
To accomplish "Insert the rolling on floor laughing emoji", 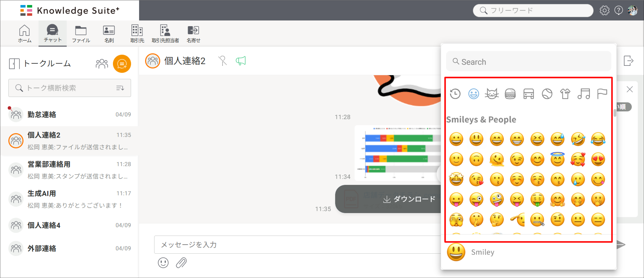I will (x=578, y=139).
